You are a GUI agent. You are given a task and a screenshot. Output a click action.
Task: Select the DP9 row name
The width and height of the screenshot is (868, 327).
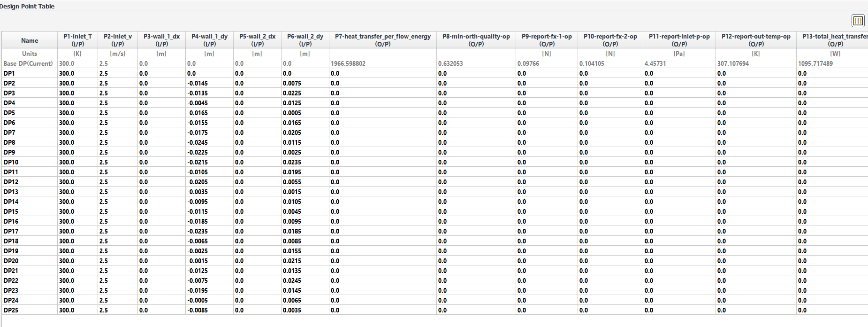coord(9,152)
